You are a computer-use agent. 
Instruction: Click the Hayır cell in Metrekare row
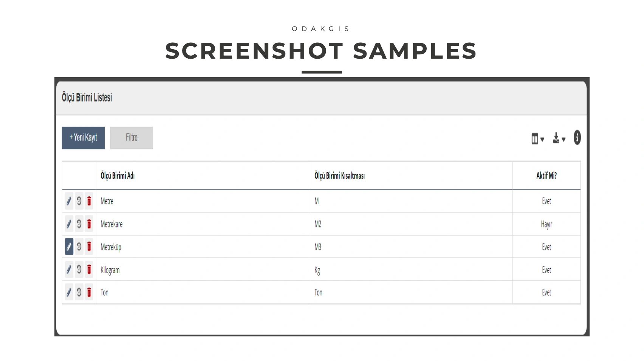point(546,224)
